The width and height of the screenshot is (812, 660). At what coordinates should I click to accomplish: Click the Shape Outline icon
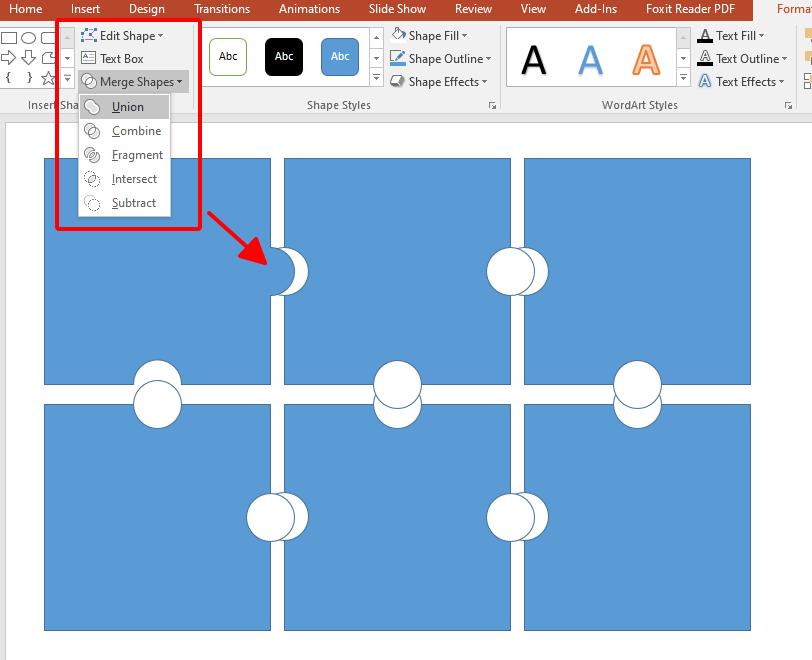coord(397,58)
